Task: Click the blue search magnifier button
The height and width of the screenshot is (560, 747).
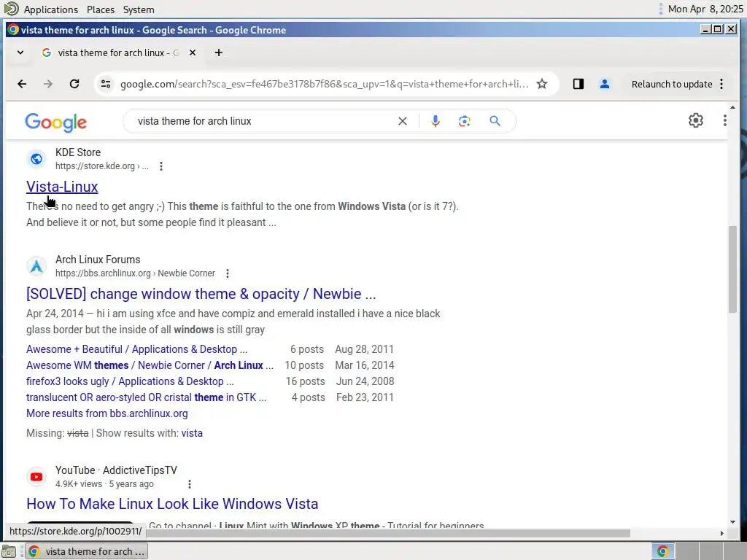Action: 495,122
